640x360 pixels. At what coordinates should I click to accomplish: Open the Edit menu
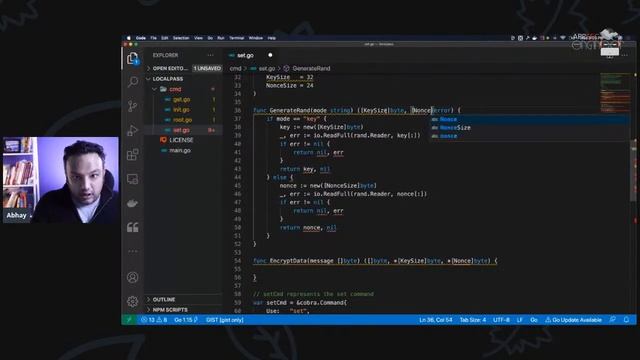coord(164,38)
